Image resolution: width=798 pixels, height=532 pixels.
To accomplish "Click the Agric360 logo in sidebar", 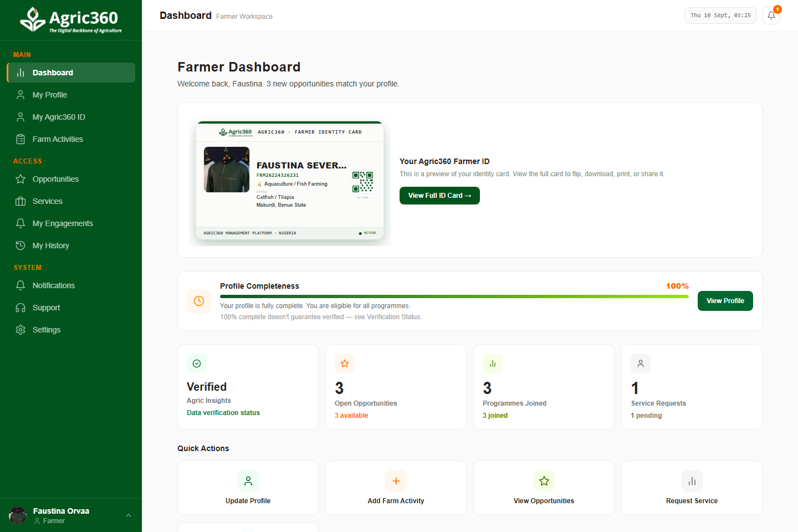I will coord(71,20).
